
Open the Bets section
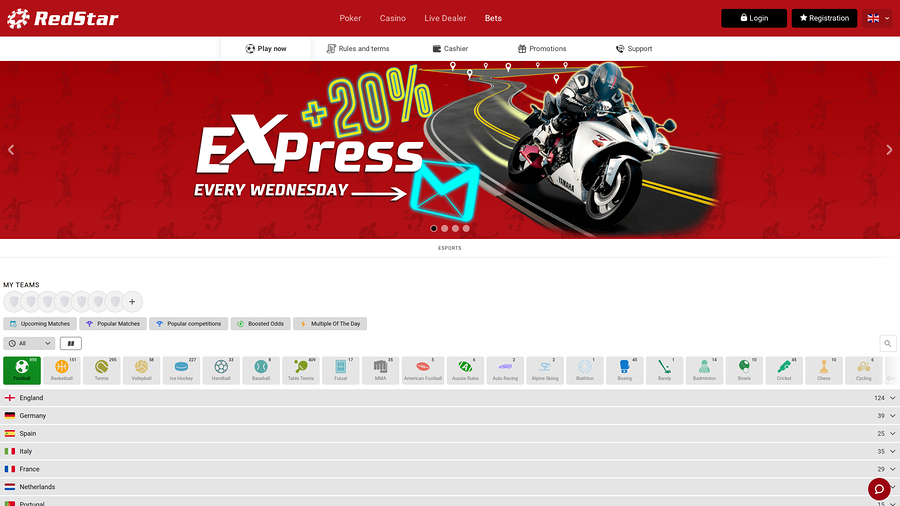(x=493, y=18)
